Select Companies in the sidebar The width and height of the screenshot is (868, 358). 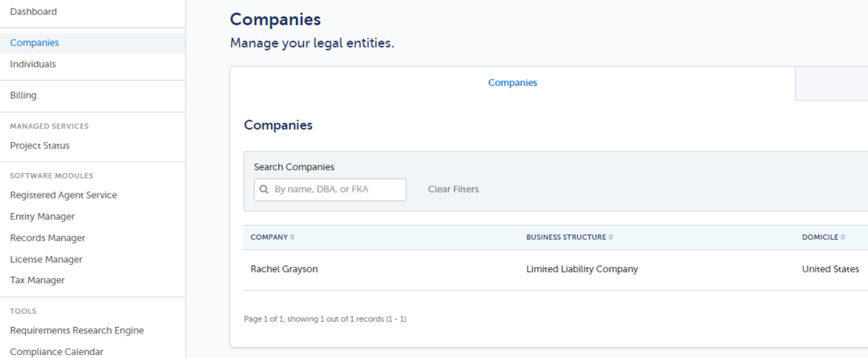34,43
